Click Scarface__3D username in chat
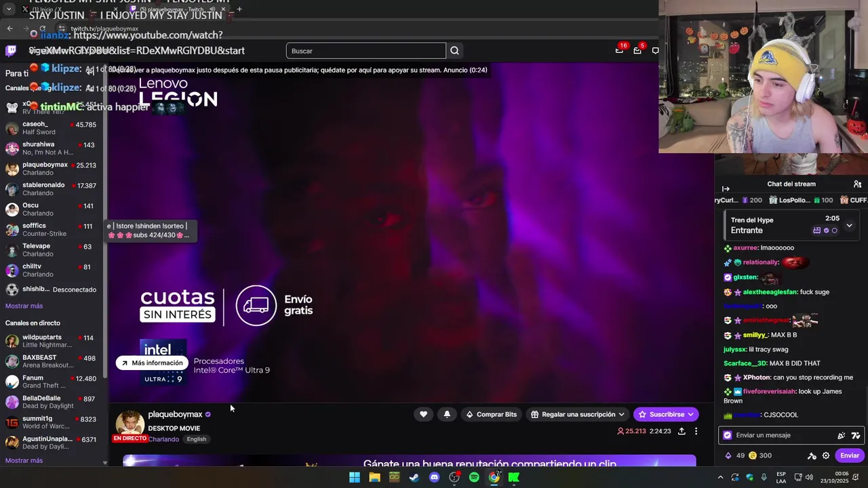This screenshot has height=488, width=868. pyautogui.click(x=745, y=363)
